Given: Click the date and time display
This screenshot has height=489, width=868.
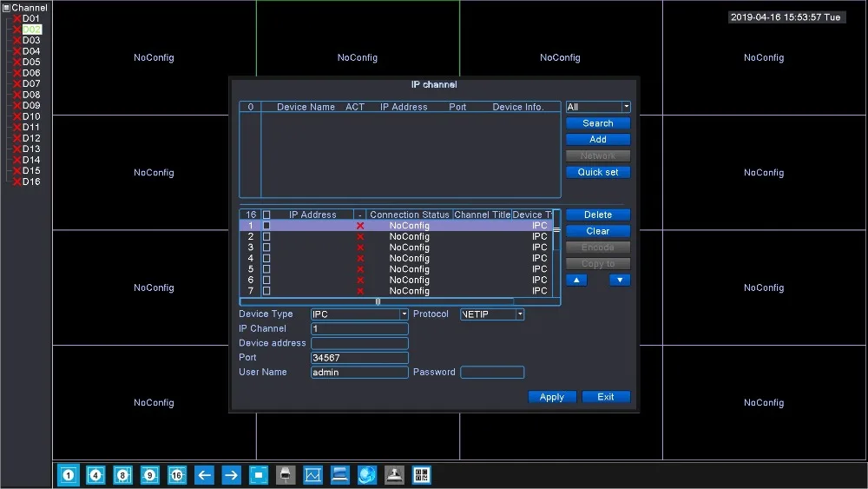Looking at the screenshot, I should [x=786, y=17].
